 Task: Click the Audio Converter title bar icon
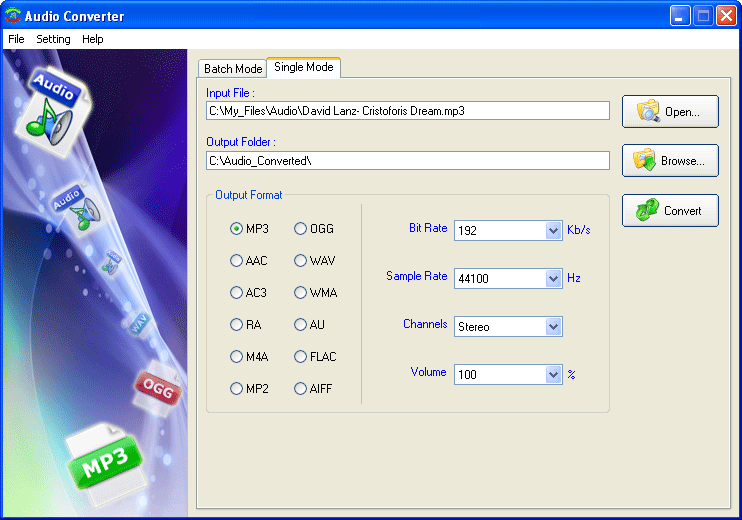point(13,16)
